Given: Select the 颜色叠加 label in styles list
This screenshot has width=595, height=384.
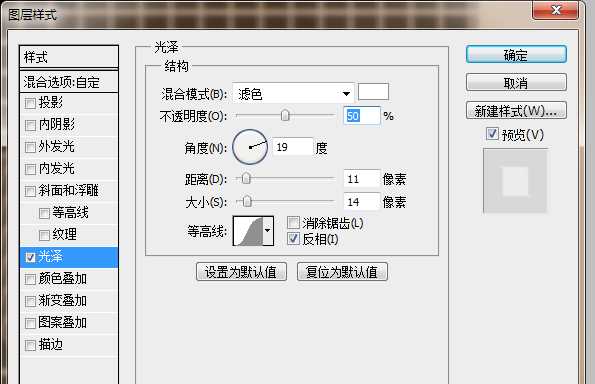Looking at the screenshot, I should pos(63,279).
